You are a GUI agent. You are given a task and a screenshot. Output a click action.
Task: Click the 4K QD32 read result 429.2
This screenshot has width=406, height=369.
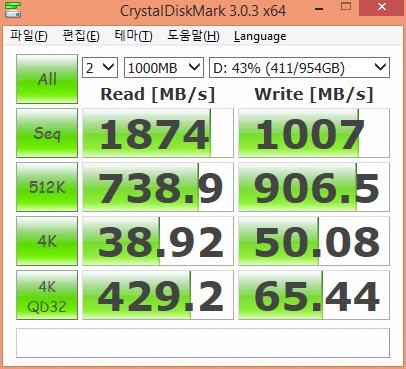coord(158,295)
